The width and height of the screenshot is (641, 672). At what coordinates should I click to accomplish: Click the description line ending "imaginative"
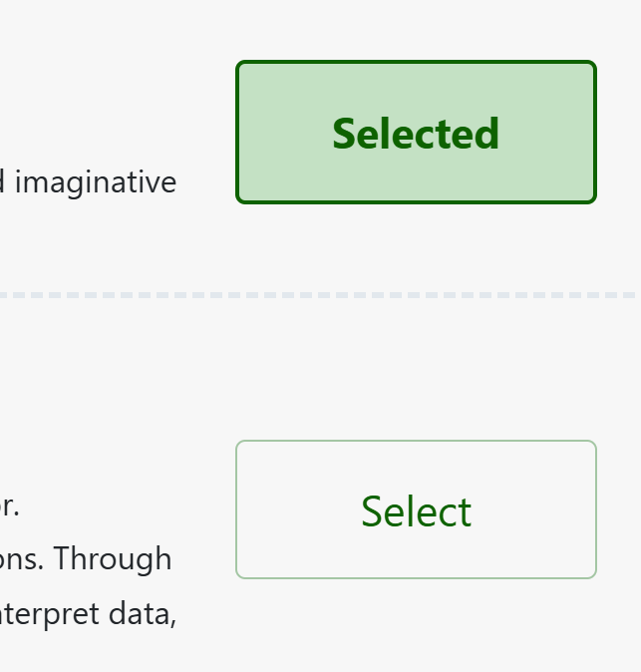coord(90,182)
